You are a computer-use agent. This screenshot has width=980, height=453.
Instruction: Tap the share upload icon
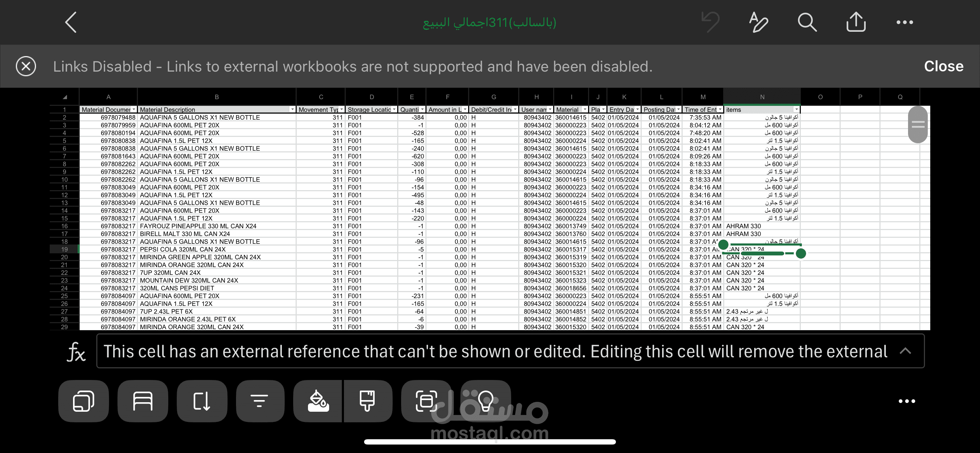856,22
